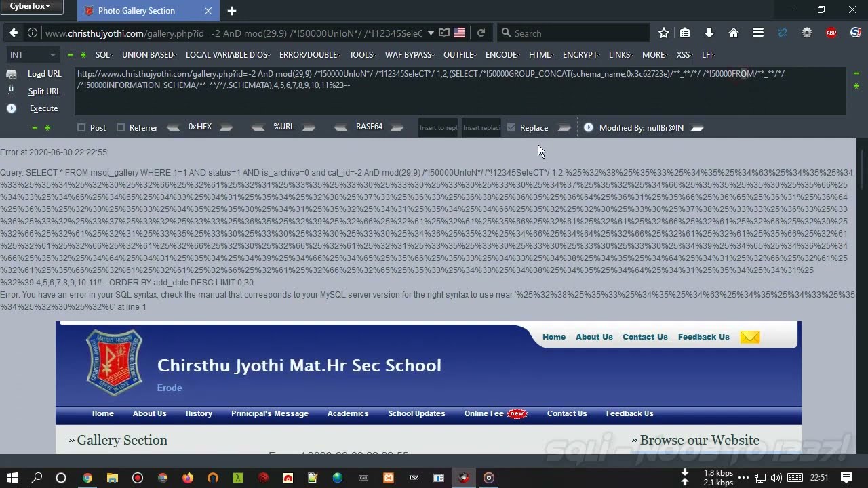Toggle the Replace checkbox
The image size is (868, 488).
(511, 127)
